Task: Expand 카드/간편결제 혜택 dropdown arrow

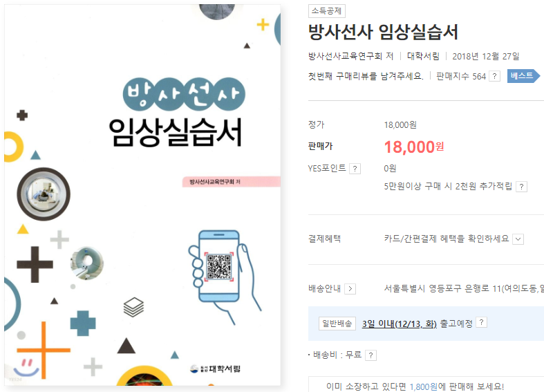Action: click(518, 239)
